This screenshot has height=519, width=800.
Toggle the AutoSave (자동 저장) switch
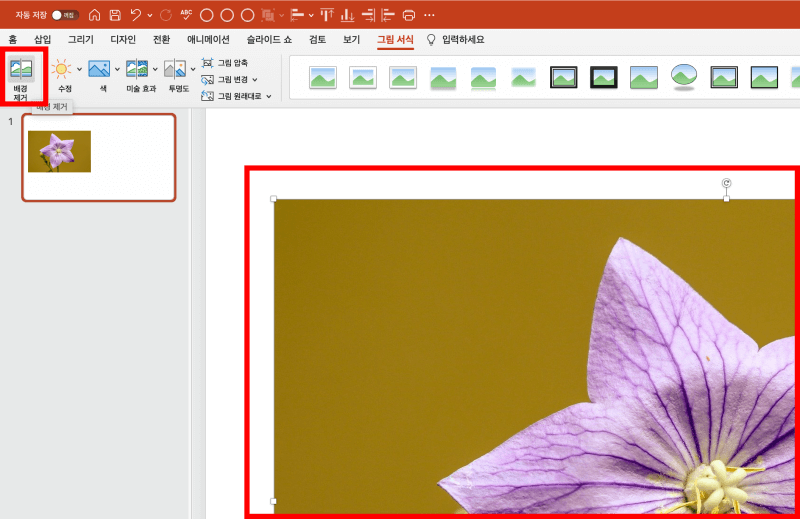(65, 15)
